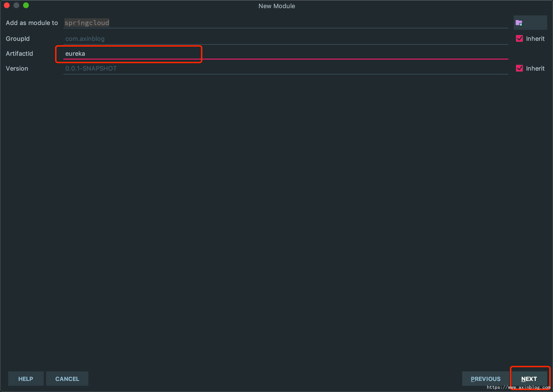Toggle the Version Inherit checkbox
The image size is (553, 392).
pos(519,68)
